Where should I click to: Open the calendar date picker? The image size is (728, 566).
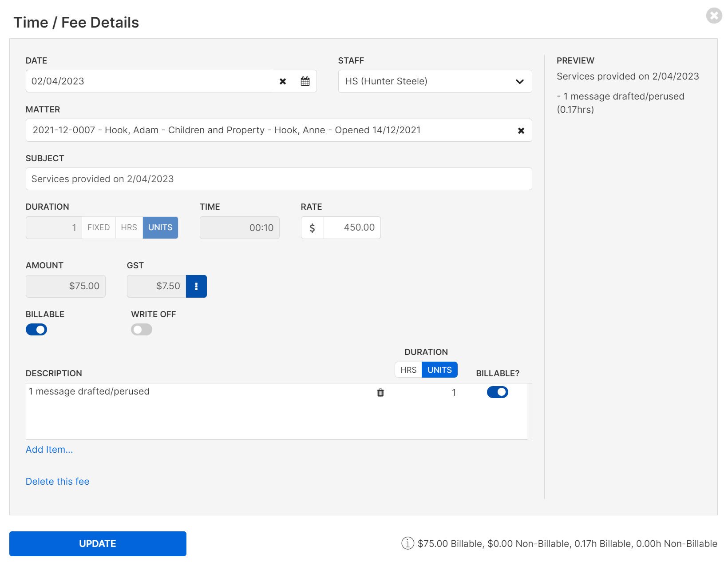pyautogui.click(x=305, y=81)
